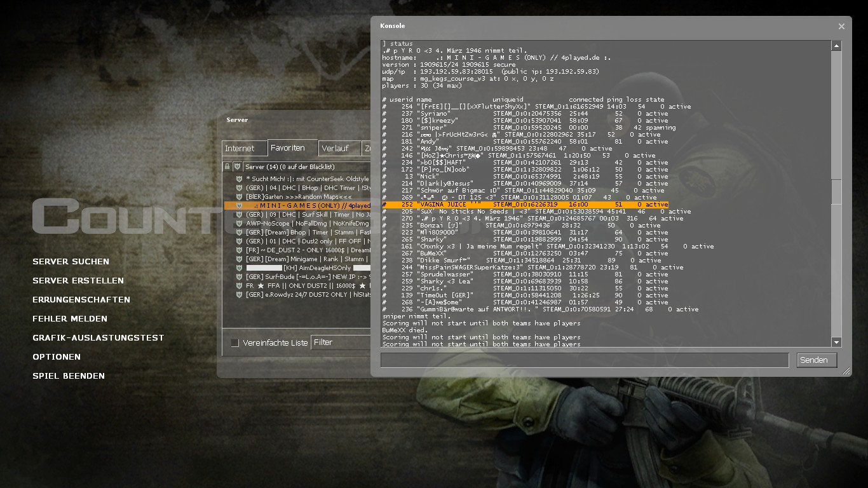Click the 'hostname:' line in console

click(x=497, y=58)
